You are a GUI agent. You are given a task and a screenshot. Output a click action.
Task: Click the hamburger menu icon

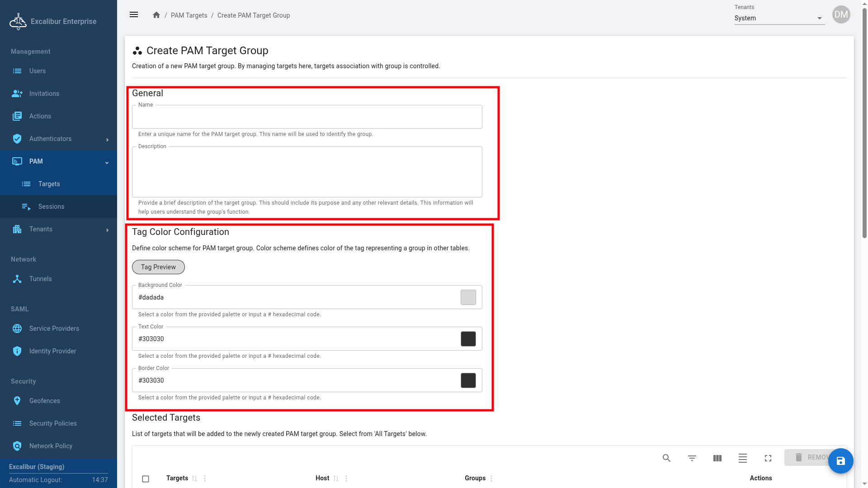(134, 15)
